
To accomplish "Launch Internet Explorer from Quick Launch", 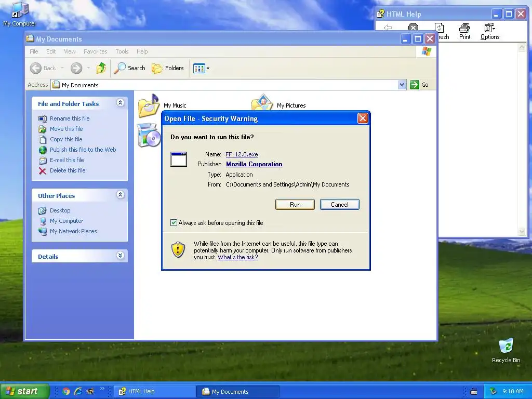I will 78,391.
